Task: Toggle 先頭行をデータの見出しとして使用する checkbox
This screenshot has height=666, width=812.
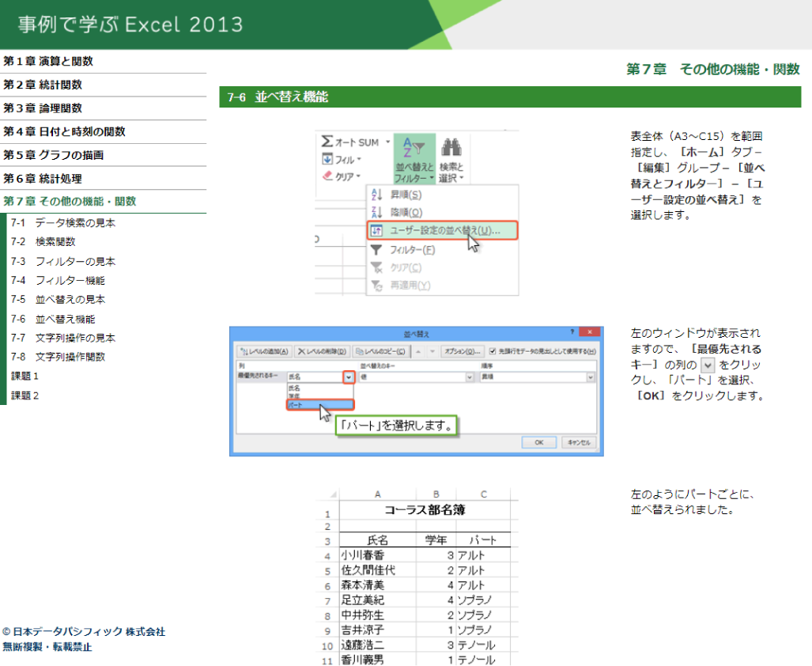Action: [493, 351]
